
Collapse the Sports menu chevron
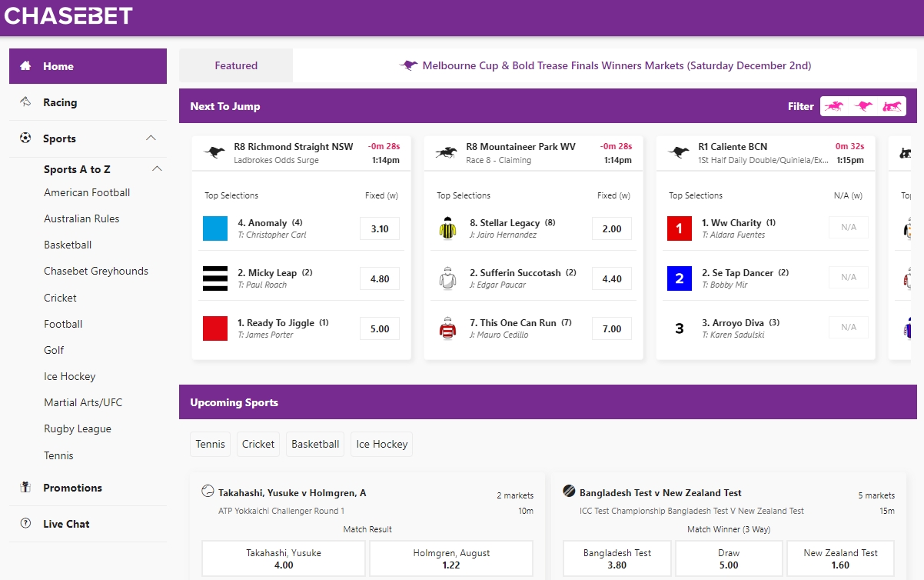pyautogui.click(x=151, y=138)
